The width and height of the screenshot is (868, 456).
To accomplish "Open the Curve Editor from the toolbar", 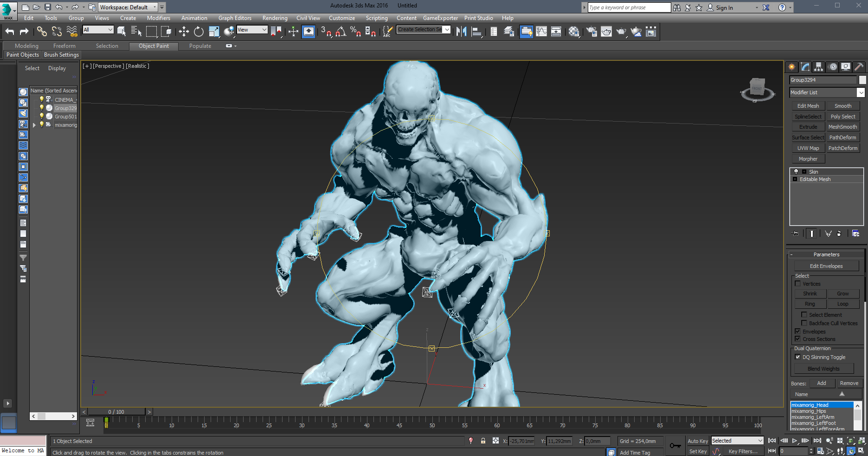I will pos(541,32).
